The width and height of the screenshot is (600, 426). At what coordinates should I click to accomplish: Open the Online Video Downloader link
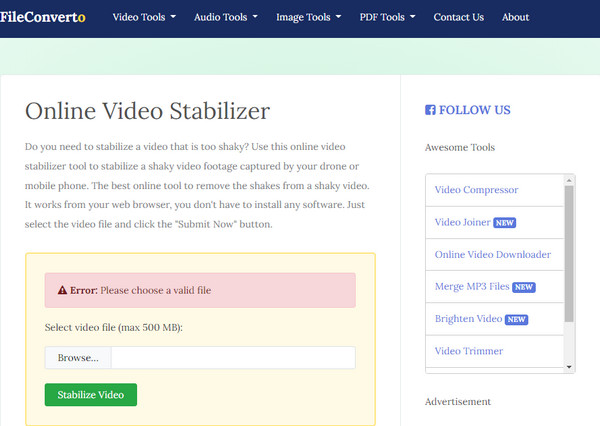pos(492,255)
